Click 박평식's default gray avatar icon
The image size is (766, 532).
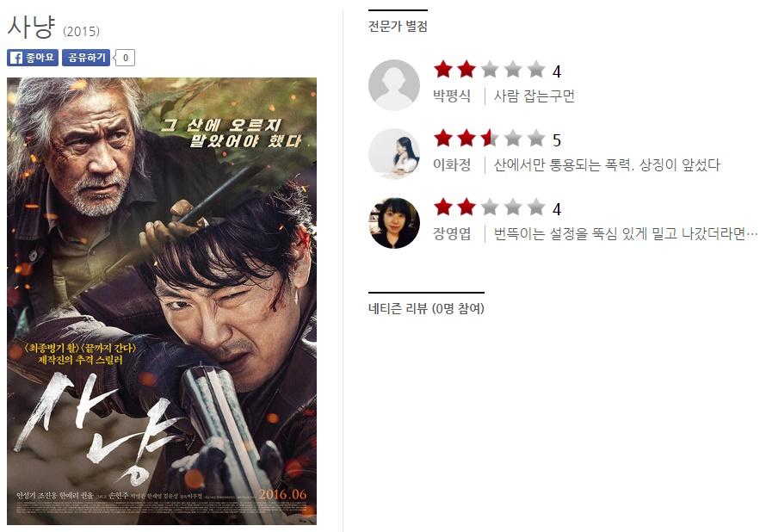click(393, 85)
